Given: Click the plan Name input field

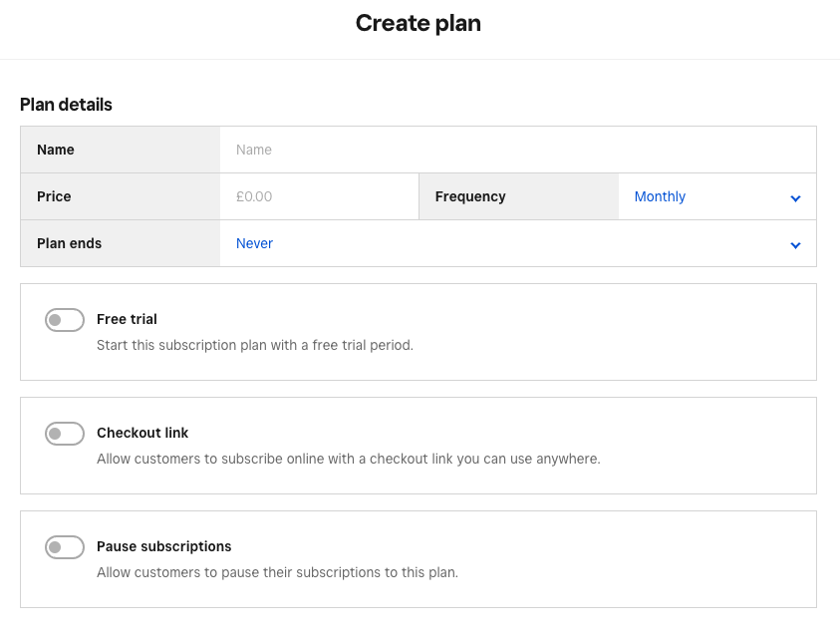Looking at the screenshot, I should (518, 150).
